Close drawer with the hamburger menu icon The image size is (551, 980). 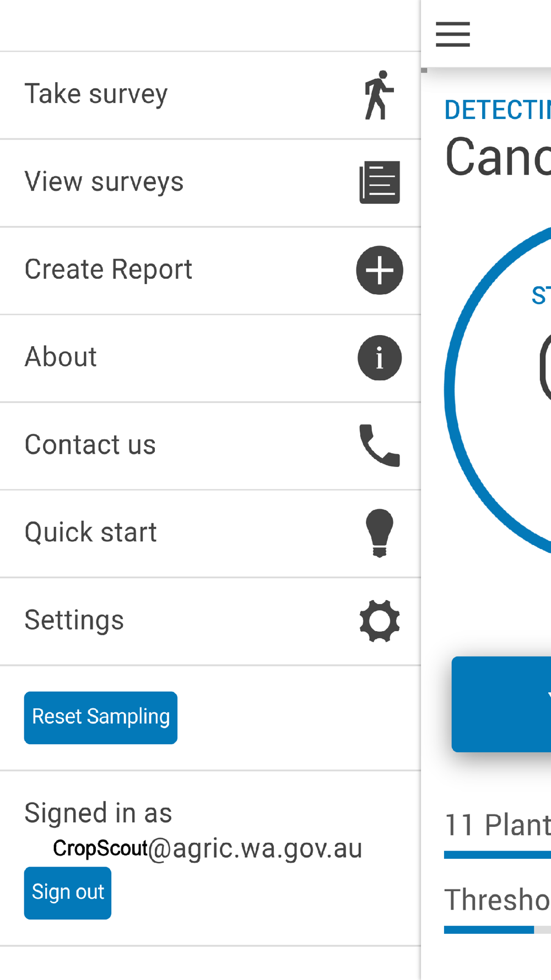[453, 34]
